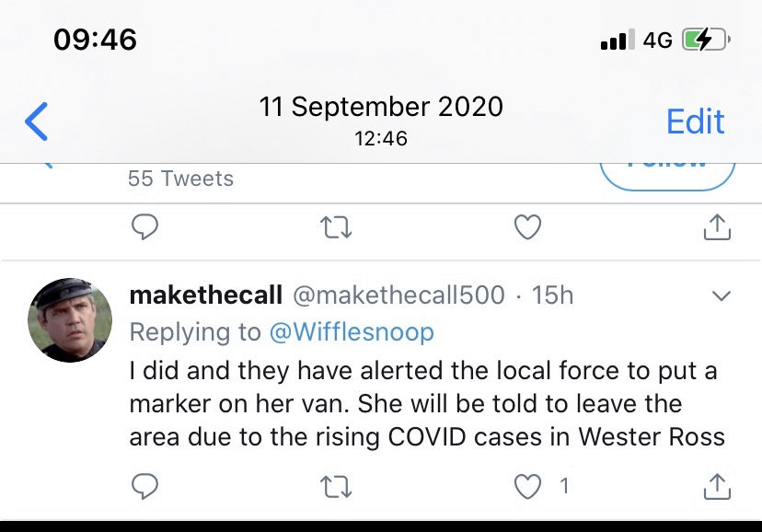Open makethecall's profile picture
Image resolution: width=762 pixels, height=532 pixels.
click(71, 318)
